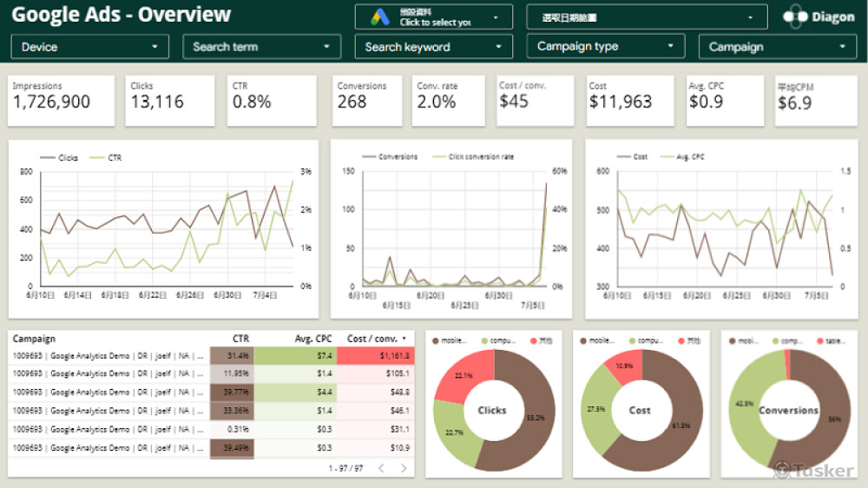Select the Impressions 1,726,900 scorecard
The width and height of the screenshot is (868, 488).
pyautogui.click(x=61, y=101)
